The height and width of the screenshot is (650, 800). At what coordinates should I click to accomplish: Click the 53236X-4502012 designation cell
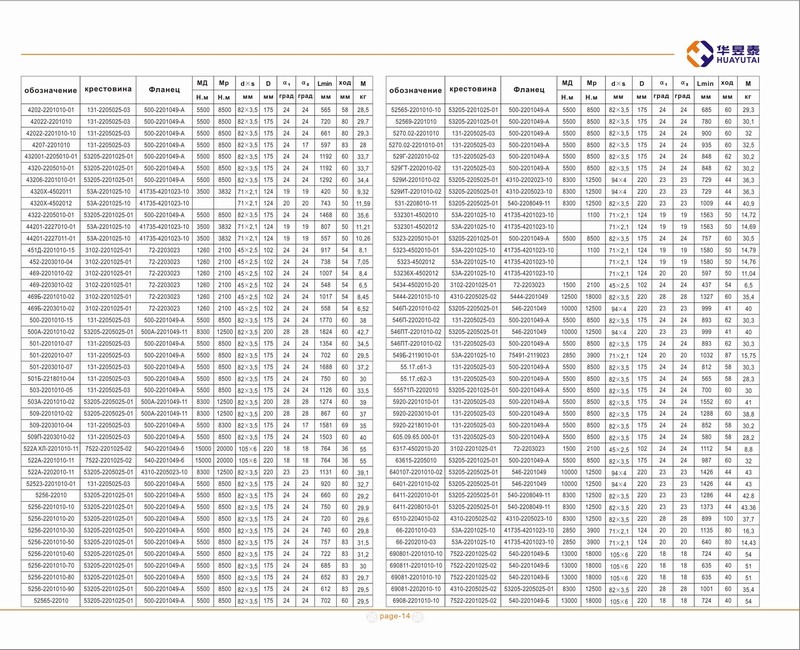pyautogui.click(x=415, y=273)
